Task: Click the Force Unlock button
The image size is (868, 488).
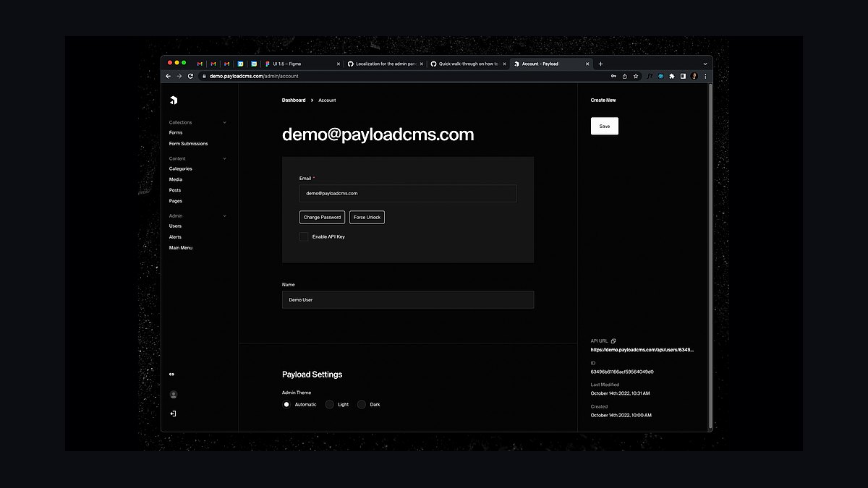Action: (x=367, y=217)
